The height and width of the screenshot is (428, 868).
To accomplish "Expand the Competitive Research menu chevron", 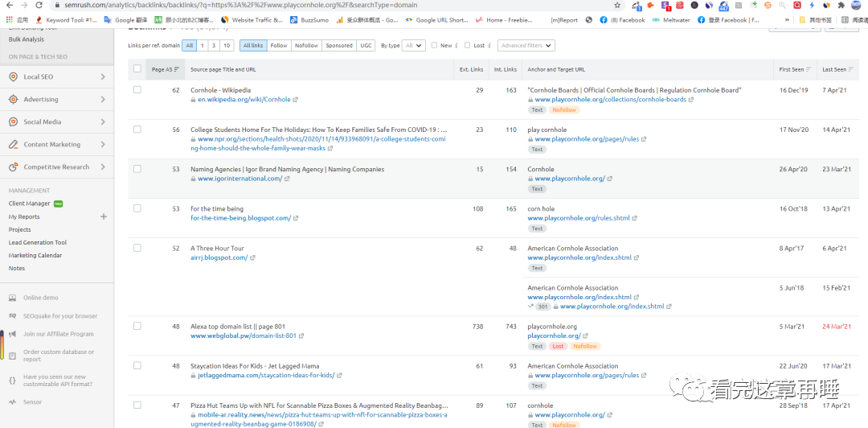I will coord(103,167).
